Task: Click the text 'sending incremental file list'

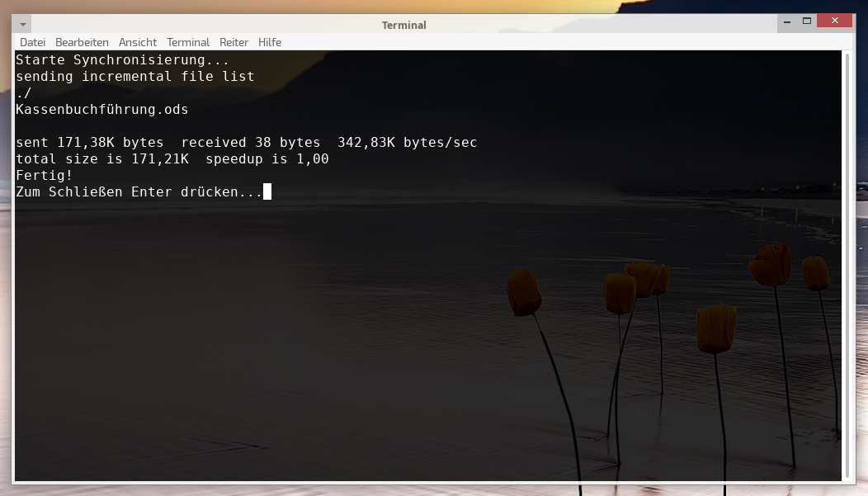Action: (x=135, y=77)
